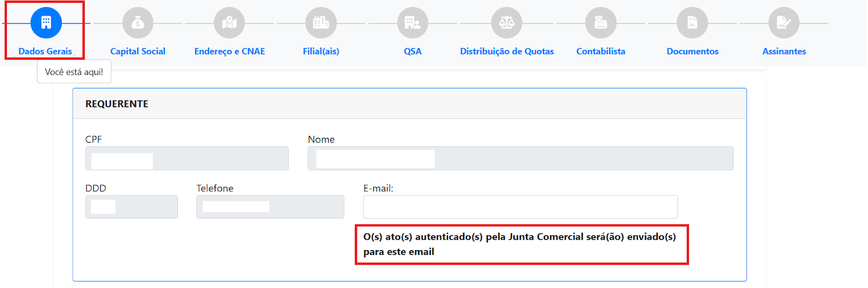
Task: Open the Contabilista step label
Action: click(601, 51)
